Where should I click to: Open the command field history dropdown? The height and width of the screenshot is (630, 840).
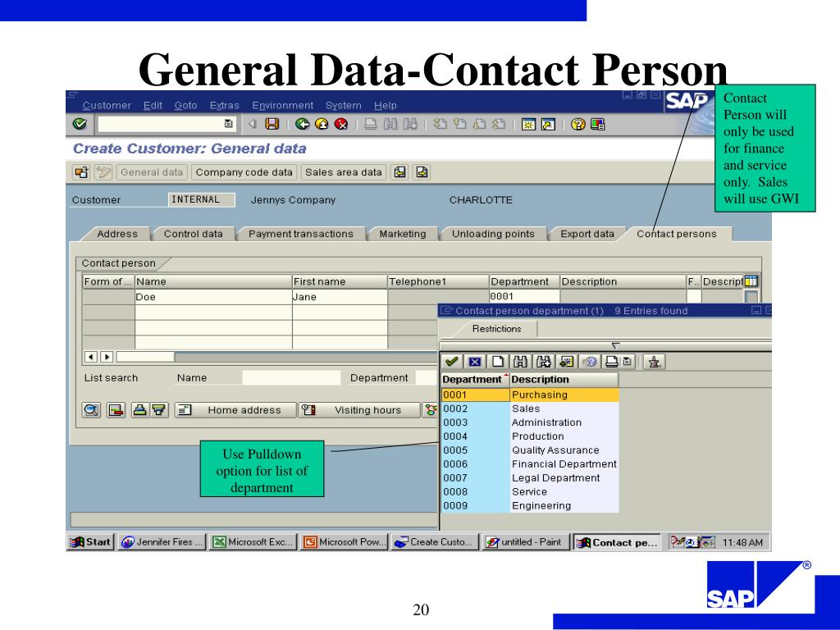pyautogui.click(x=228, y=124)
